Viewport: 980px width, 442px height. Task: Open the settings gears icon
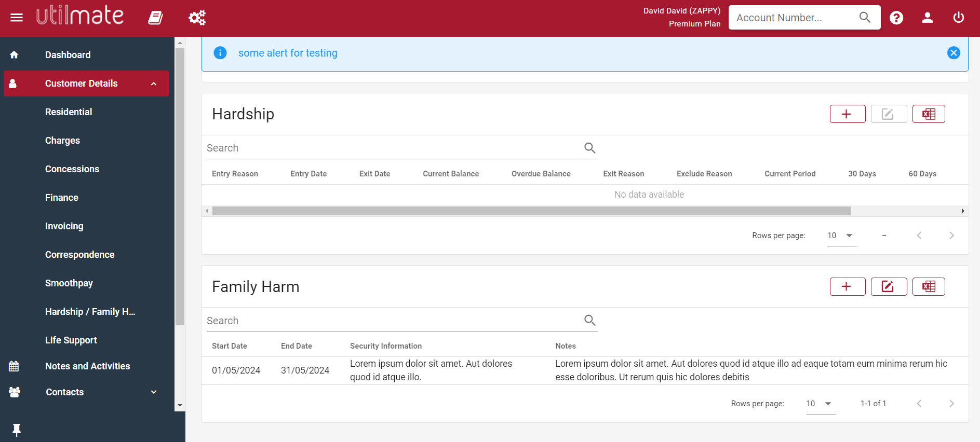click(197, 18)
